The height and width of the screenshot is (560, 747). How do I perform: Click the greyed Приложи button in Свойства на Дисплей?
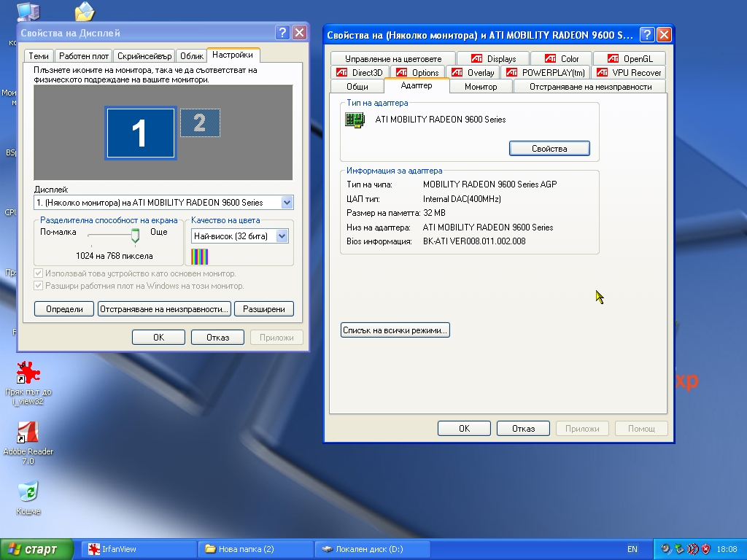click(276, 337)
